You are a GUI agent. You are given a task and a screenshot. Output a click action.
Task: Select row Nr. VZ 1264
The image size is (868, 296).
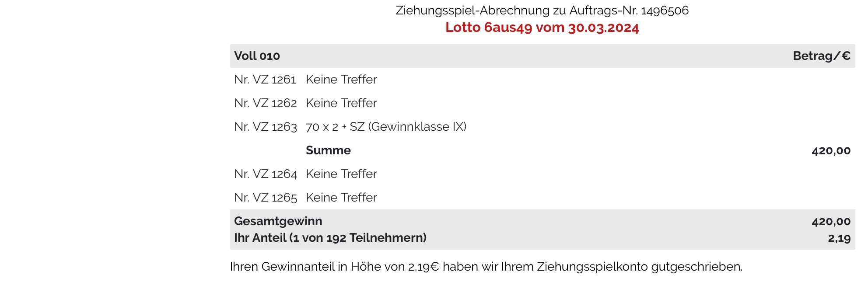542,174
